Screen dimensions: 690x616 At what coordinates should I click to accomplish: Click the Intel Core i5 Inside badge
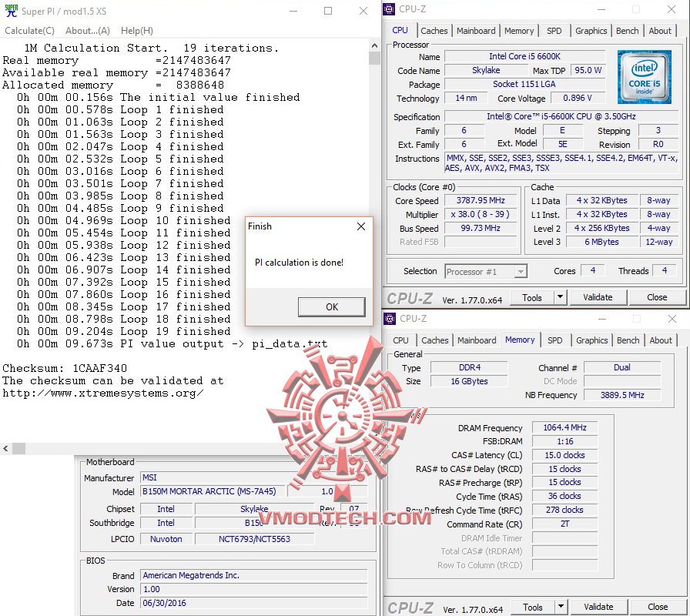[644, 77]
